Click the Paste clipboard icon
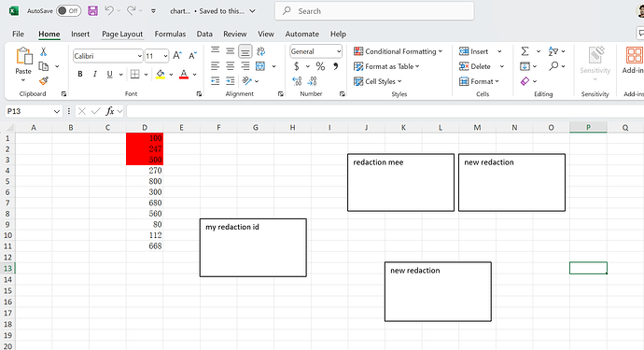This screenshot has height=350, width=644. pos(24,56)
